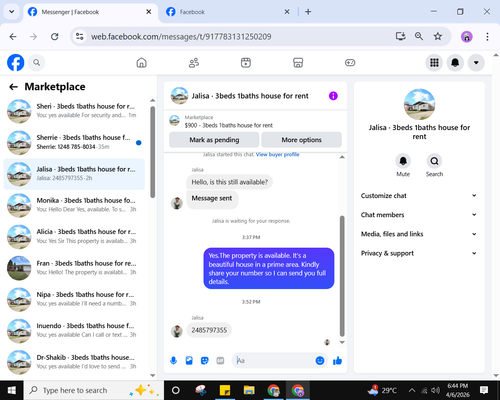Attach a file with the photo icon

pos(189,360)
